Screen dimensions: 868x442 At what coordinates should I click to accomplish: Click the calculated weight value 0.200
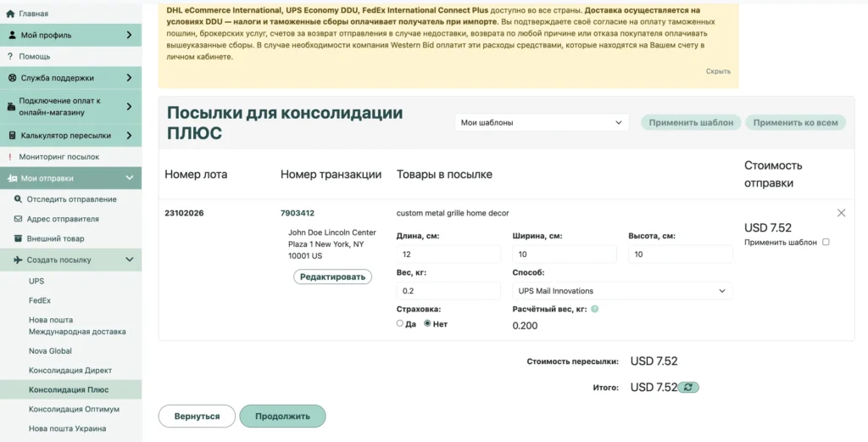525,326
